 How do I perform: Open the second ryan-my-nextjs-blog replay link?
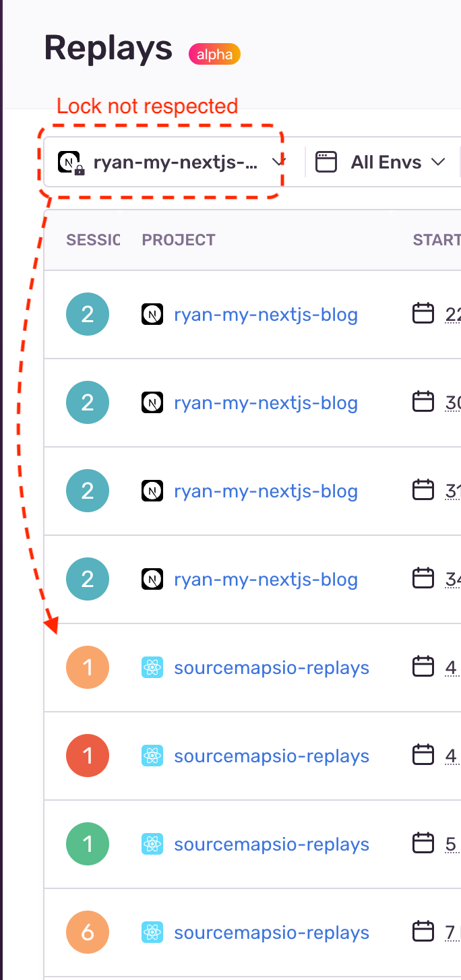(266, 402)
